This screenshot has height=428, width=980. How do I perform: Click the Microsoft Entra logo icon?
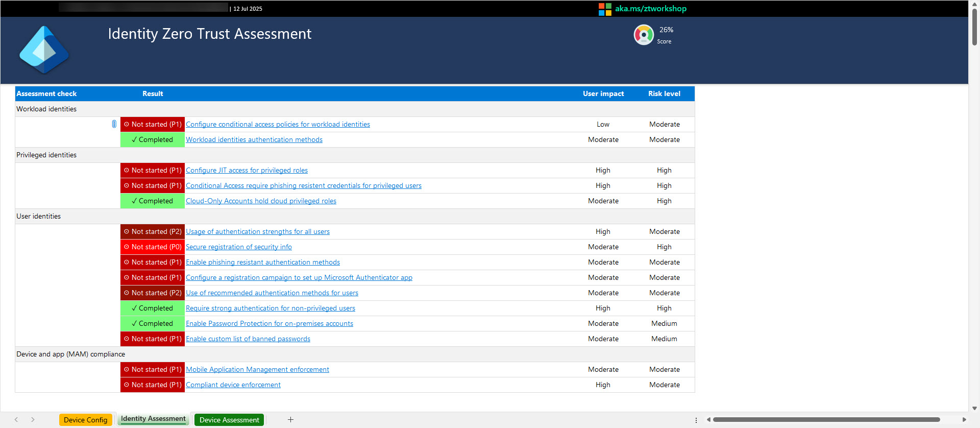(44, 50)
